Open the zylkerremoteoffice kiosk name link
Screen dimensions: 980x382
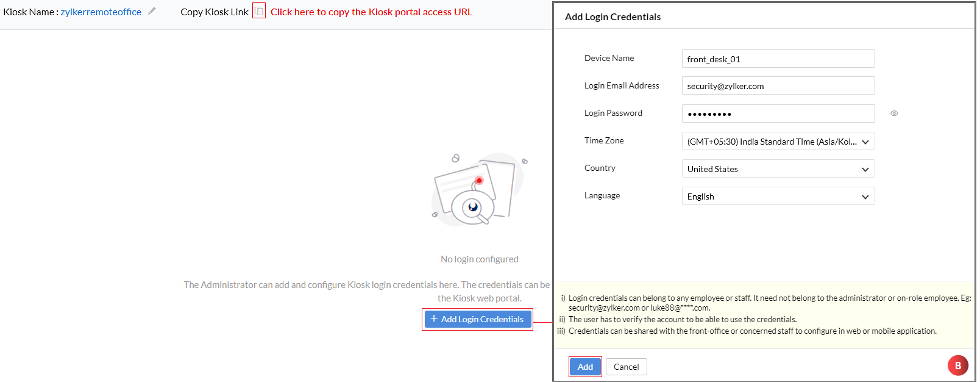click(x=101, y=12)
